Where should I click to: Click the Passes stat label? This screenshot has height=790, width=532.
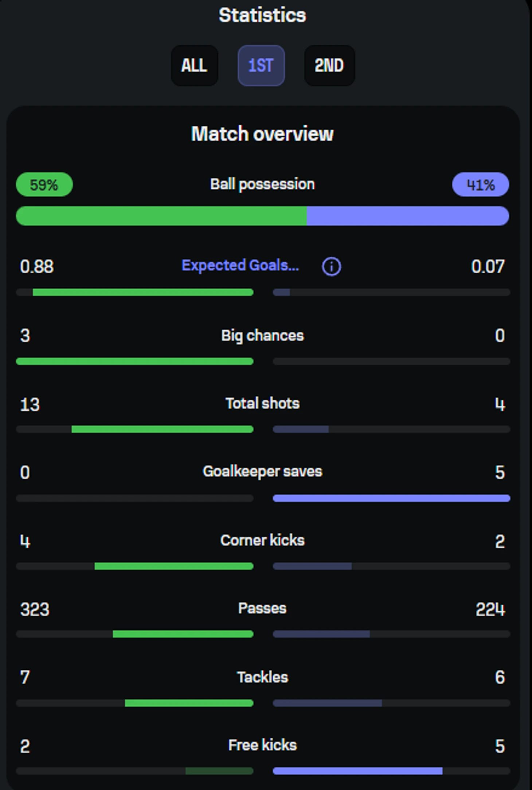coord(262,608)
